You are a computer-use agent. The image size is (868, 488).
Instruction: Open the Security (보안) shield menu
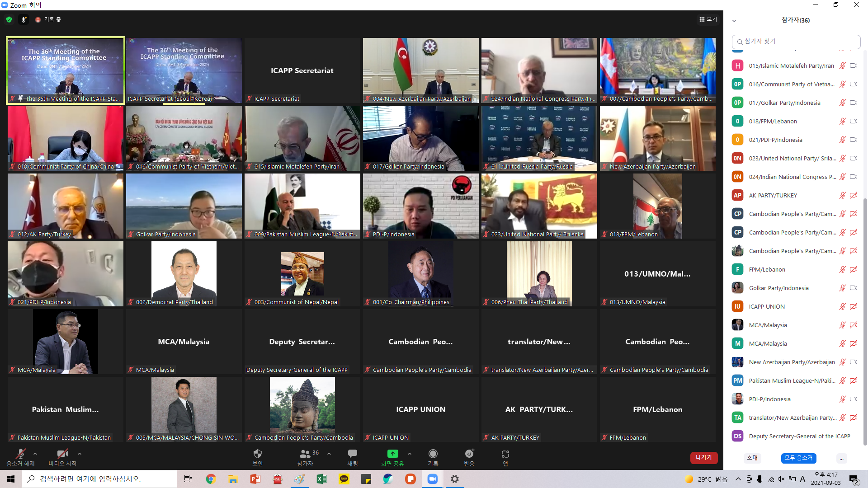coord(258,457)
